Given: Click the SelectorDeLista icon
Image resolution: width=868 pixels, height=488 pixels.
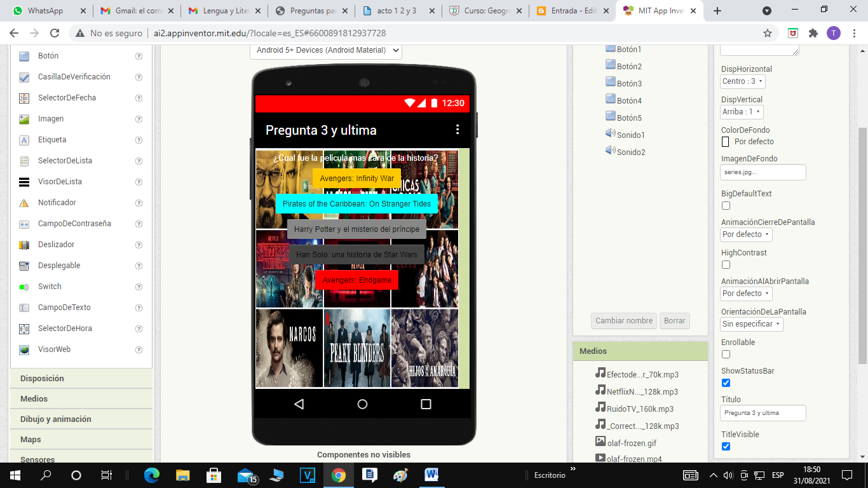Looking at the screenshot, I should (x=24, y=161).
